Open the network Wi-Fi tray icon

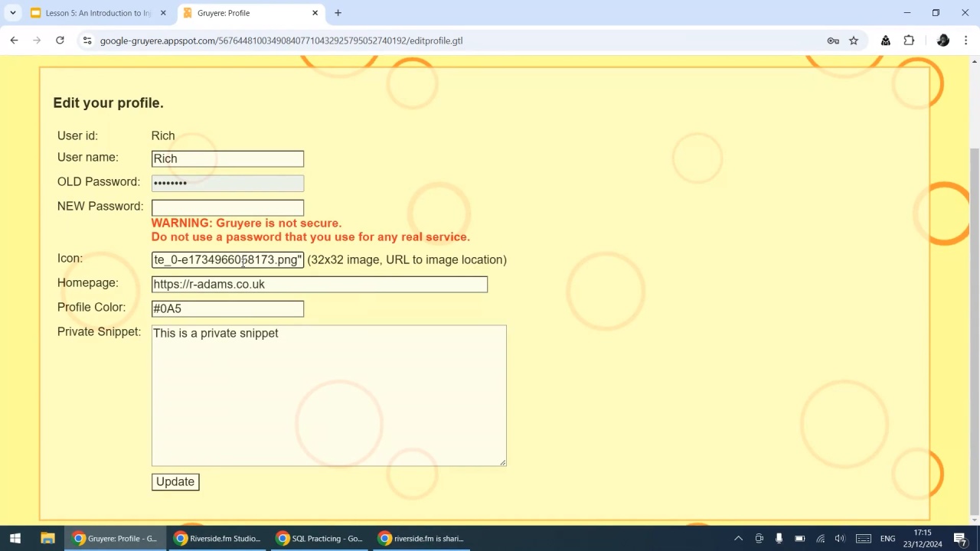[x=820, y=538]
